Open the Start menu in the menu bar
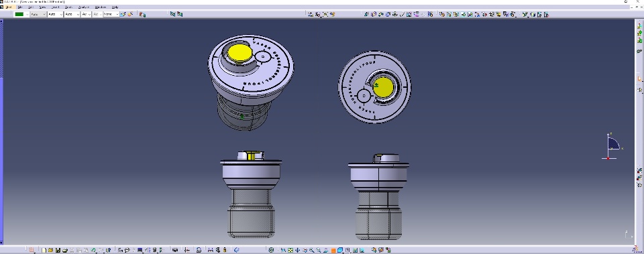 point(8,7)
